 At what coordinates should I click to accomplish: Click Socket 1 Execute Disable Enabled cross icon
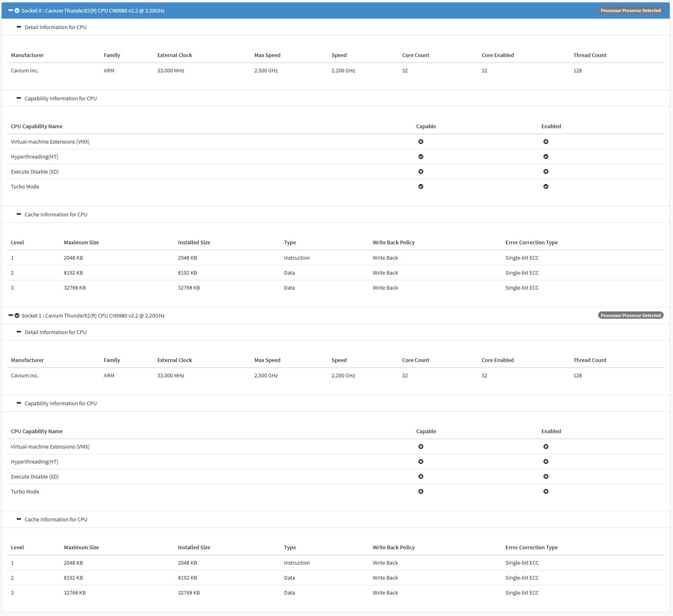click(546, 476)
